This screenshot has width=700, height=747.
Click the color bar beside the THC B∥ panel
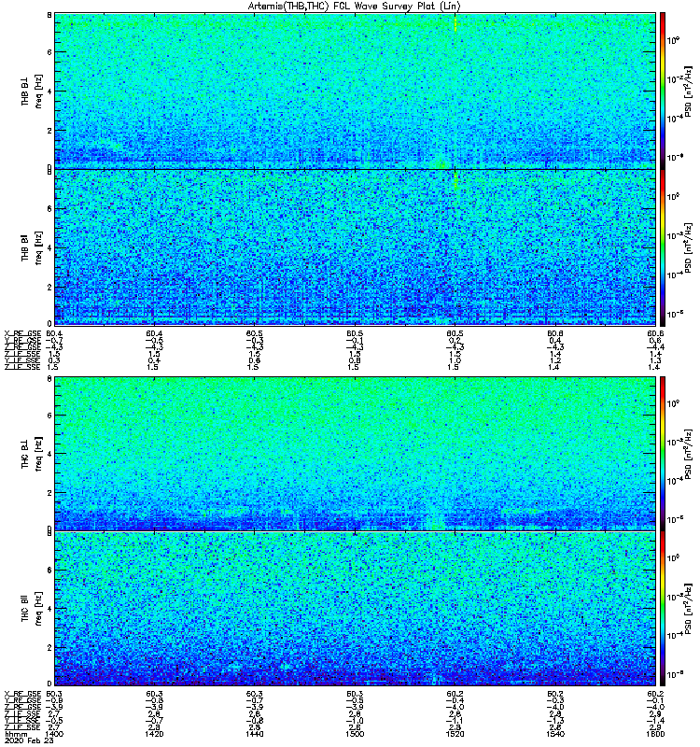(663, 609)
